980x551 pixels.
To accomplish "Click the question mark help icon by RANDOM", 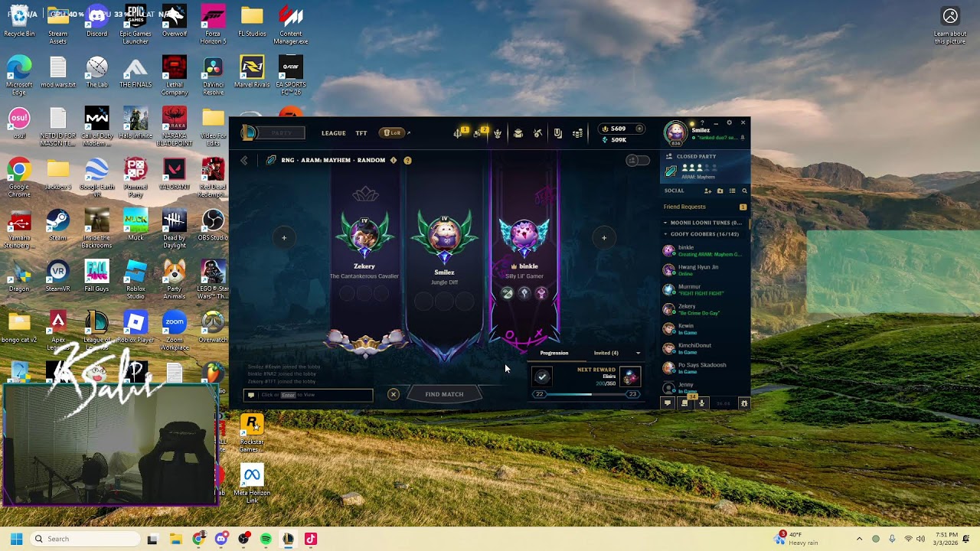I will click(x=407, y=161).
